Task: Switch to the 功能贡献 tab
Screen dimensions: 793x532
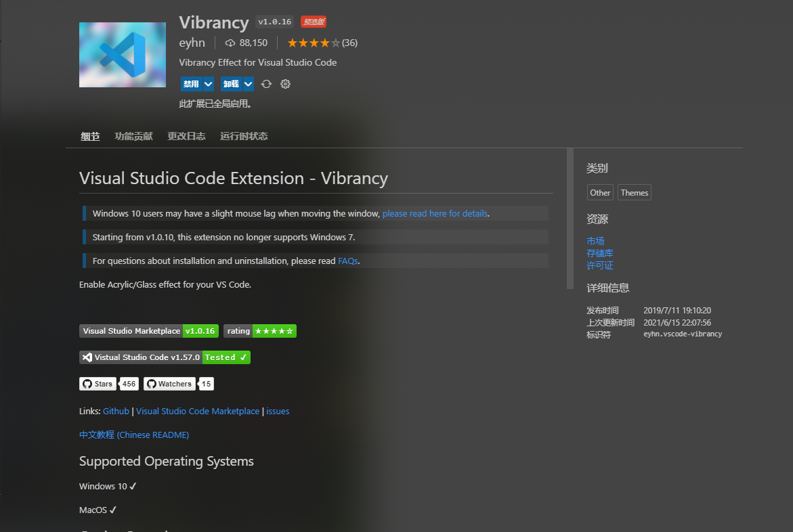Action: point(133,136)
